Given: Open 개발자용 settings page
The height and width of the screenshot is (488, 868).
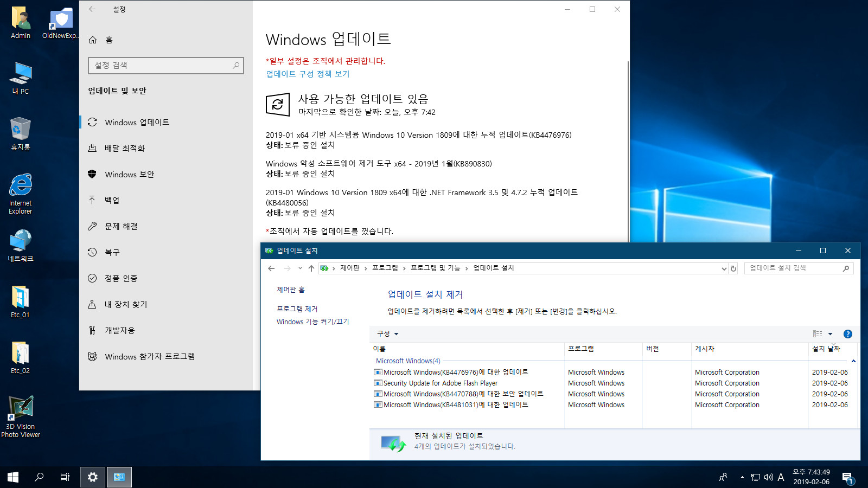Looking at the screenshot, I should (x=165, y=330).
